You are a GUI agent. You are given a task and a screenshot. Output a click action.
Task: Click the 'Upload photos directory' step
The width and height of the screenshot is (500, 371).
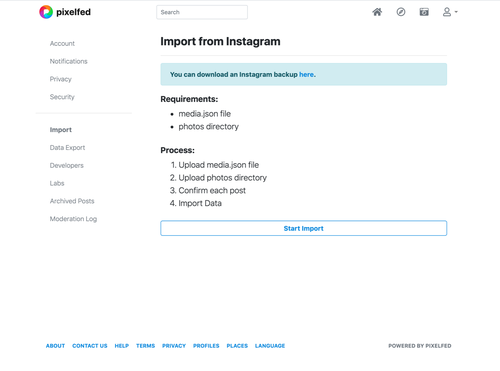(223, 178)
